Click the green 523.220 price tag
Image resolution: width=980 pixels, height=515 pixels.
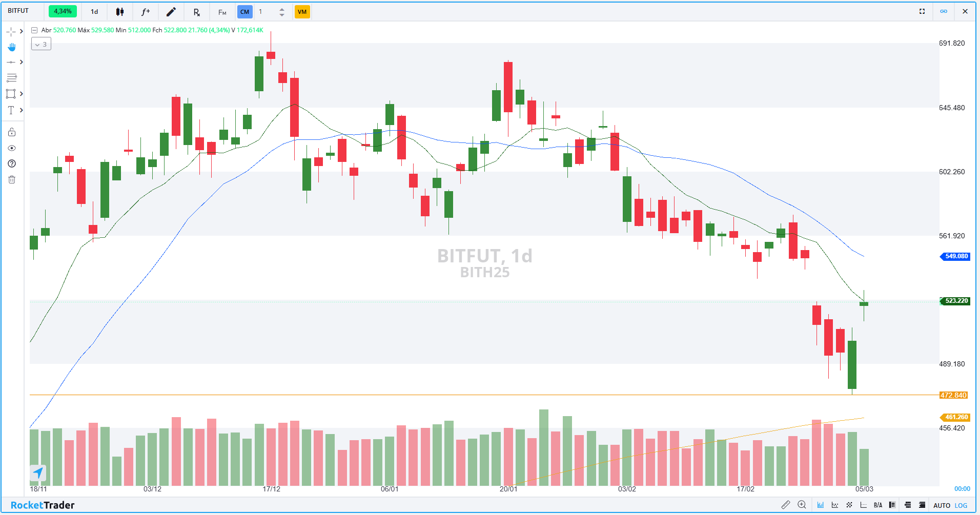[x=955, y=301]
